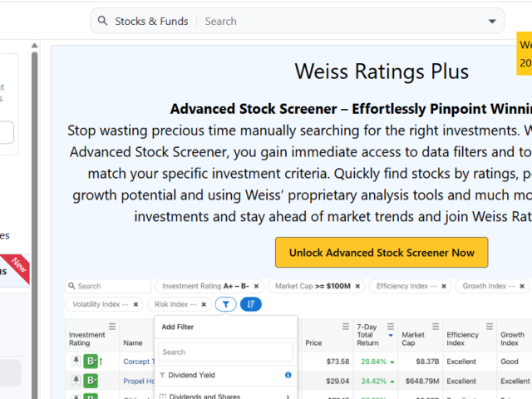Expand the Dividends and Shares category
Viewport: 532px width, 399px height.
(225, 396)
